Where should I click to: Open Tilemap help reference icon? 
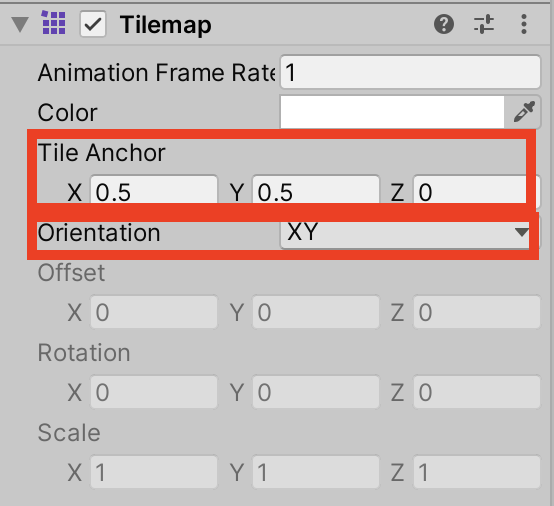click(444, 24)
